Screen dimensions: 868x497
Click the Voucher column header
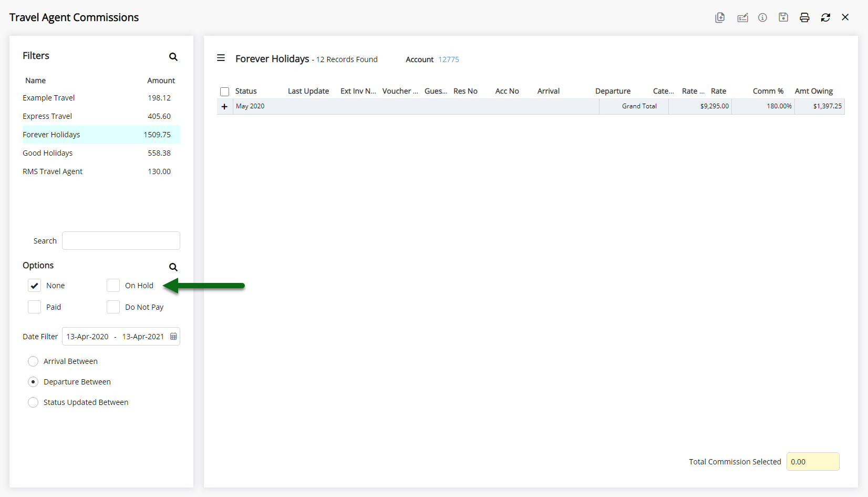400,91
